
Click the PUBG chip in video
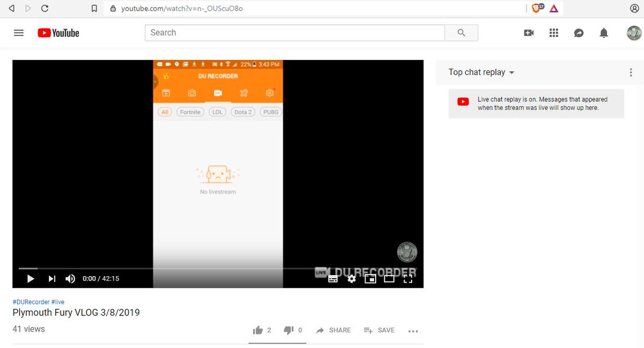pos(270,112)
